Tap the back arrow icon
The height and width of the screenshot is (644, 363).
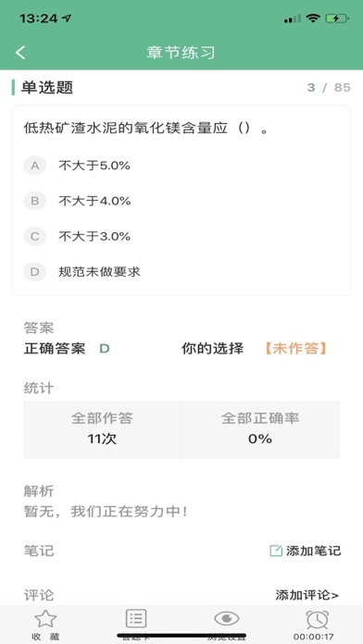[x=20, y=53]
